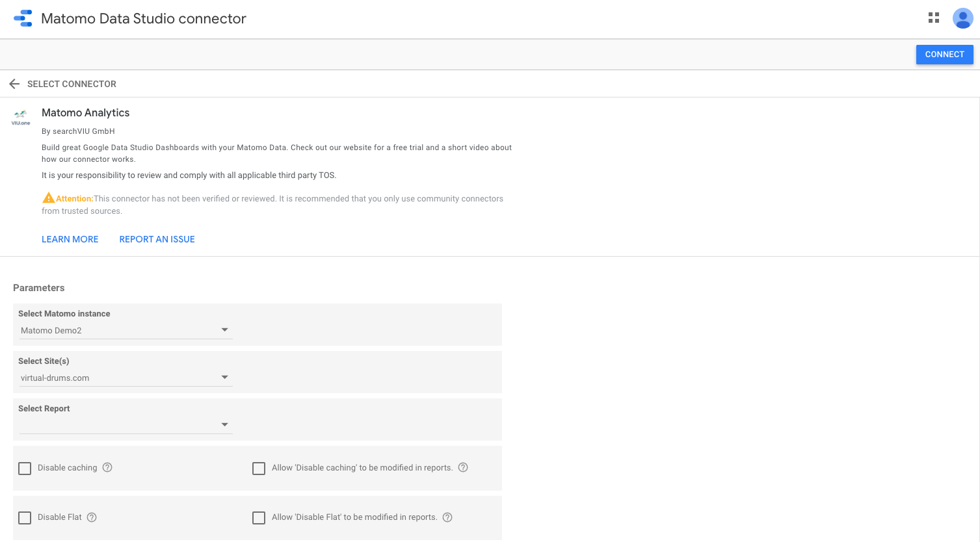Show help for Disable Flat
Screen dimensions: 980x542
92,517
